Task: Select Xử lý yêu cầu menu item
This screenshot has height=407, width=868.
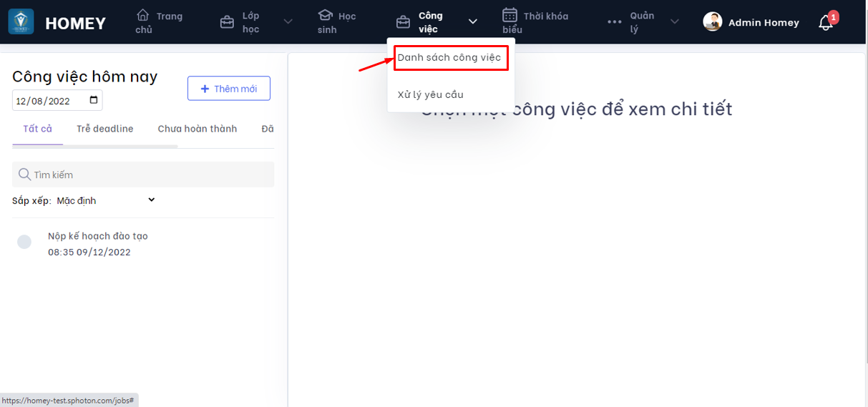Action: (x=431, y=94)
